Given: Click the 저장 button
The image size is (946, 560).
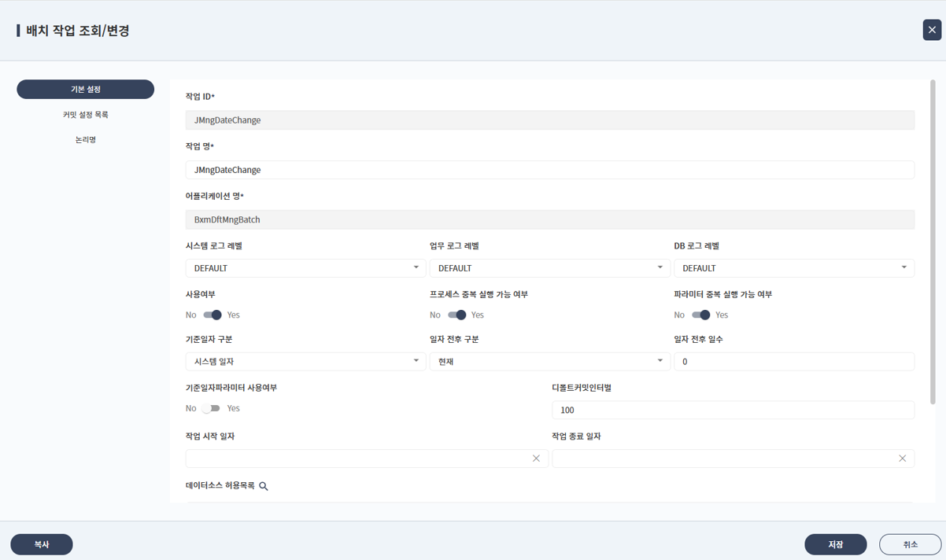Looking at the screenshot, I should click(x=835, y=544).
